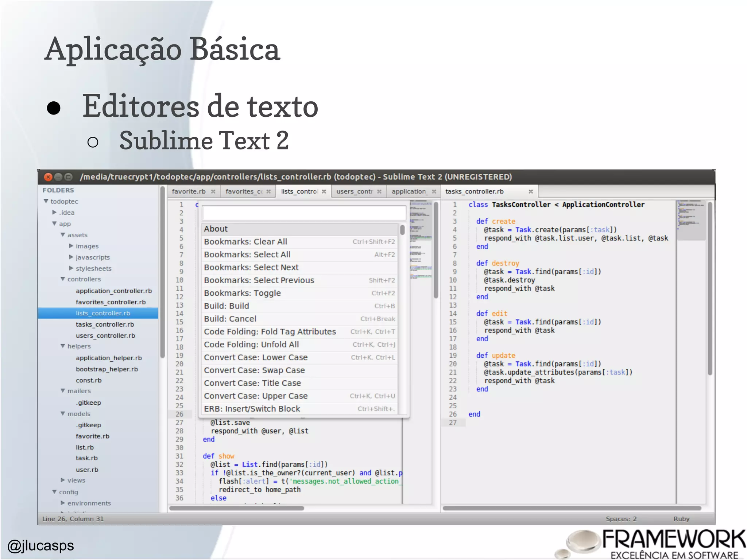
Task: Close the favorite.rb tab
Action: click(x=213, y=192)
